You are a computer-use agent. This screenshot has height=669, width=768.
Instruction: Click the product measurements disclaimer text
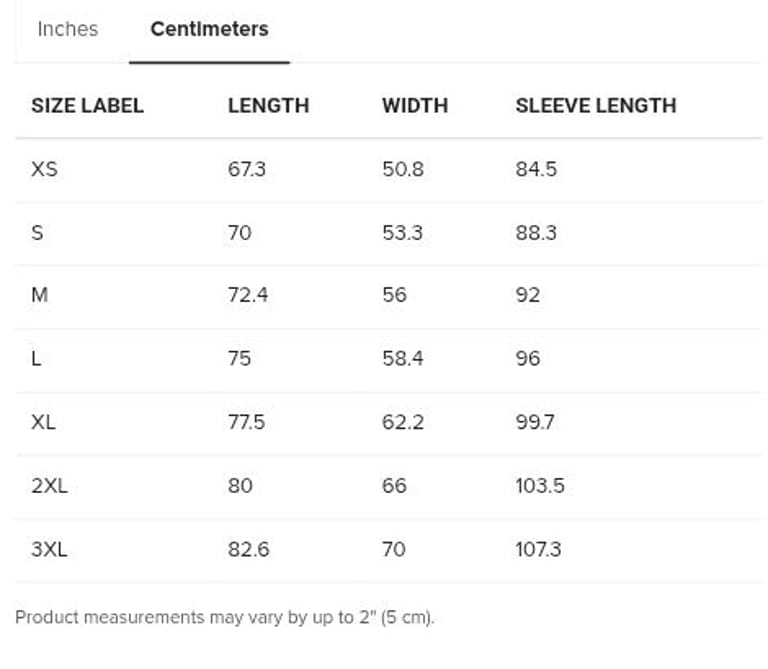tap(224, 617)
